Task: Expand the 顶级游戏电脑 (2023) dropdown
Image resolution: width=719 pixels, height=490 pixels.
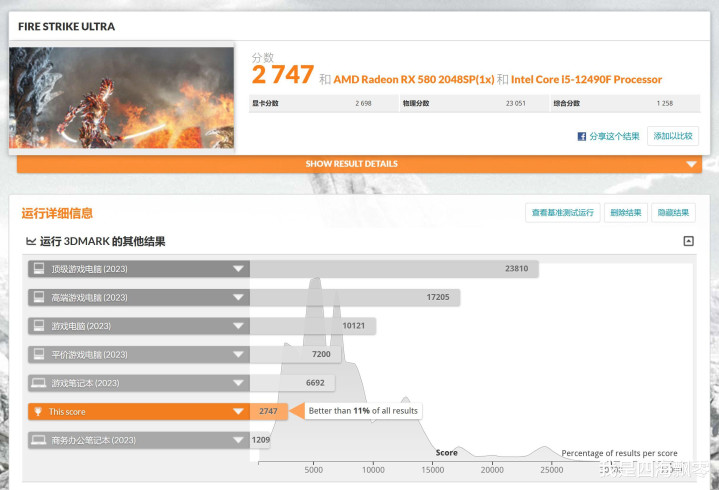Action: coord(238,269)
